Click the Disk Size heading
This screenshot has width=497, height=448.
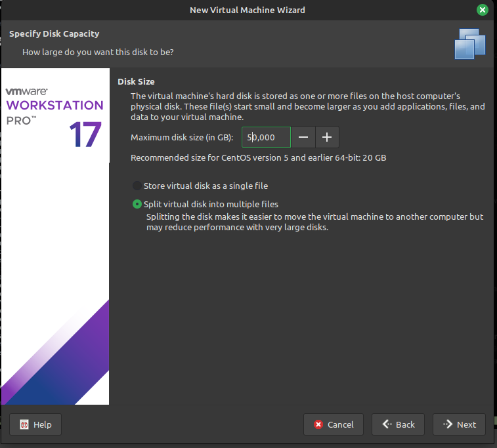[x=136, y=82]
